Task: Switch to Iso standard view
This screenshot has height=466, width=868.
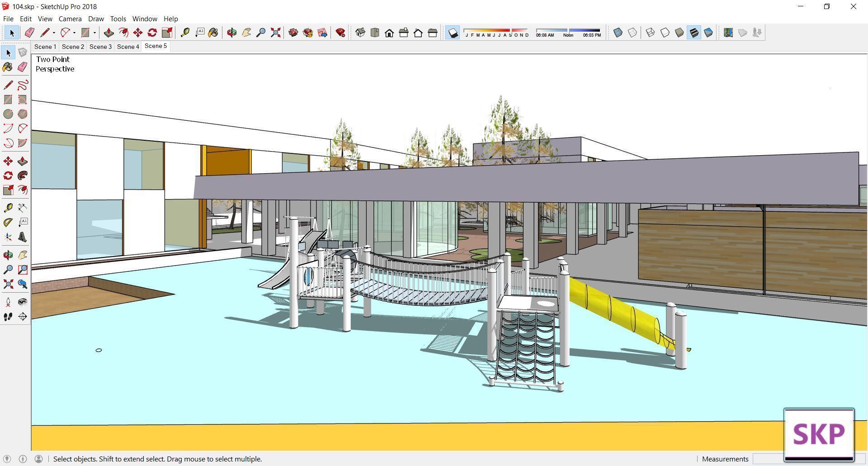Action: point(360,33)
